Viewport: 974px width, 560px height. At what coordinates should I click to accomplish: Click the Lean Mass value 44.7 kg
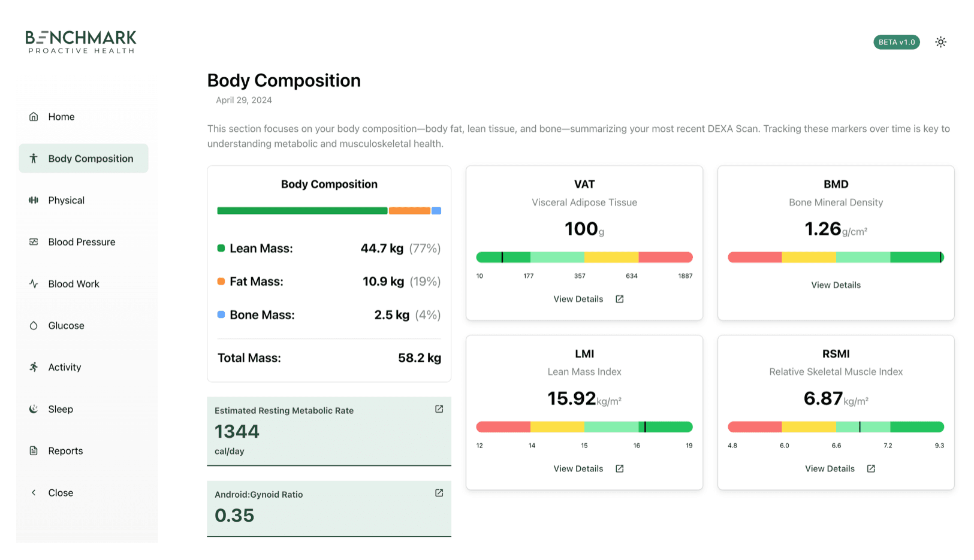tap(382, 249)
